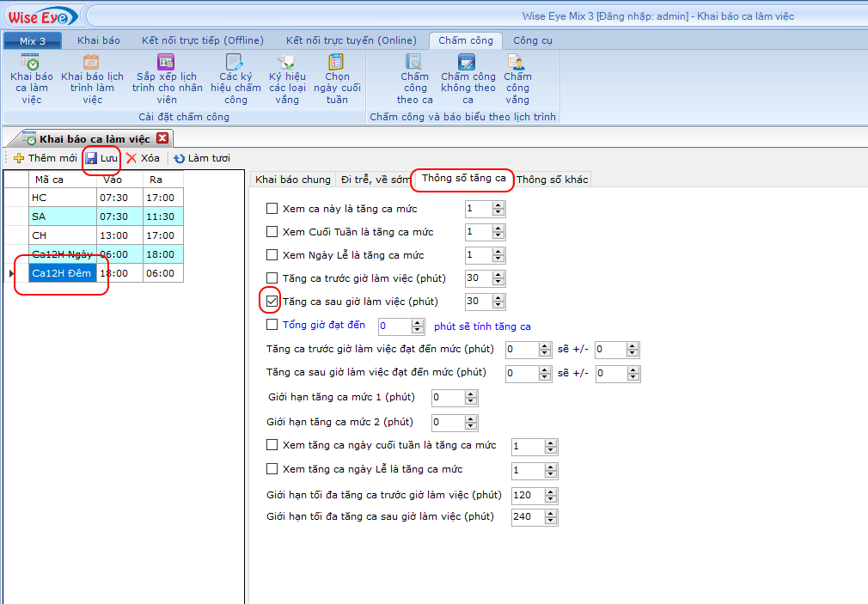Viewport: 868px width, 604px height.
Task: Close the Khai báo ca làm việc tab
Action: (162, 138)
